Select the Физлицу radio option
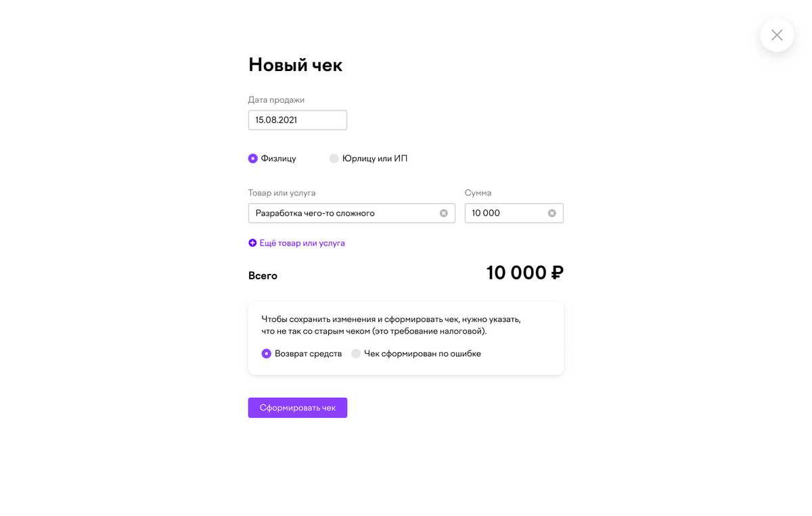This screenshot has height=516, width=812. click(252, 158)
